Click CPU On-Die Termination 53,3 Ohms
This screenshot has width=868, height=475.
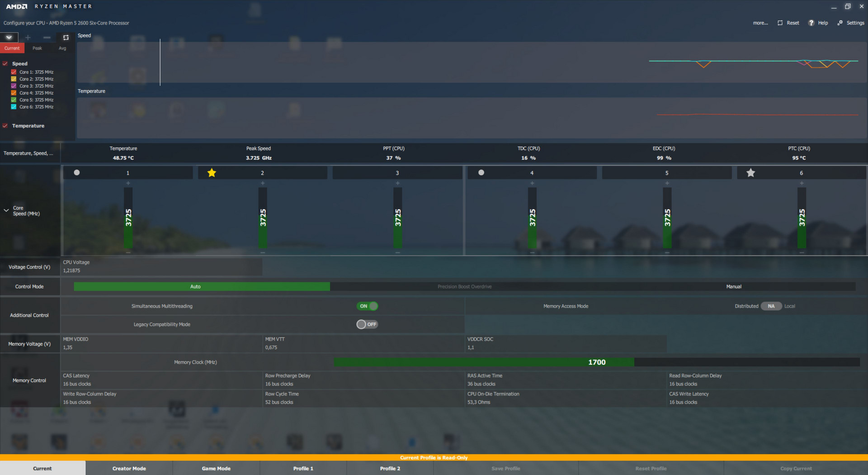[566, 398]
